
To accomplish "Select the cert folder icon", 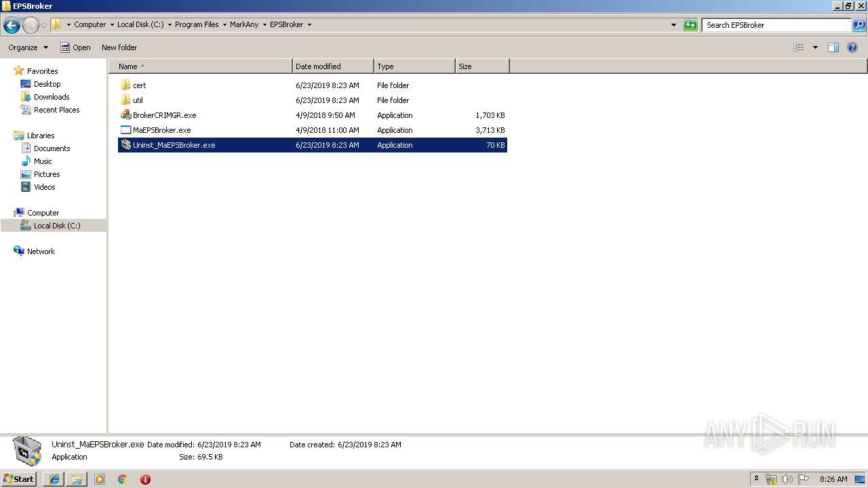I will pyautogui.click(x=125, y=85).
